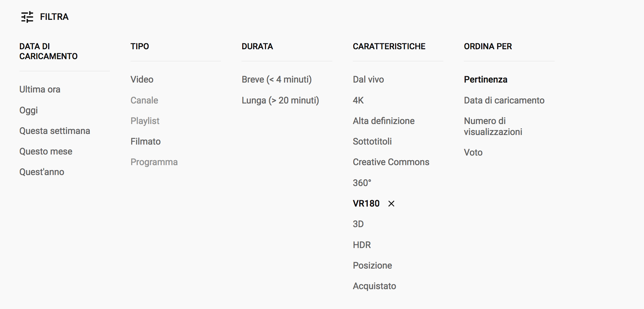Remove the VR180 filter with the X
Image resolution: width=644 pixels, height=309 pixels.
pyautogui.click(x=391, y=204)
